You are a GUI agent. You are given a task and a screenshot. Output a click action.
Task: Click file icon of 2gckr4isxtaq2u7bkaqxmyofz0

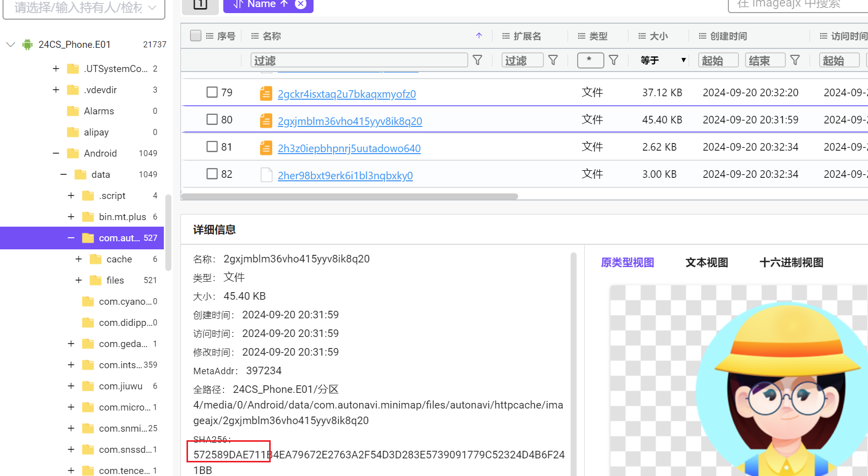(266, 93)
